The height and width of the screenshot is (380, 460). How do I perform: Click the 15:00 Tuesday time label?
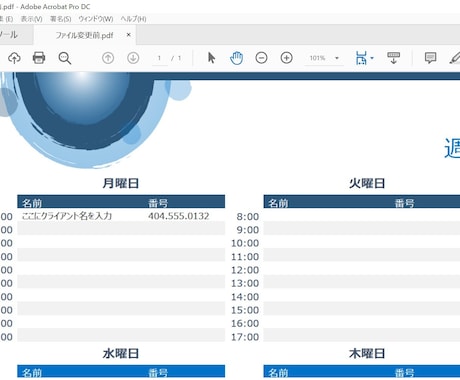click(x=245, y=310)
